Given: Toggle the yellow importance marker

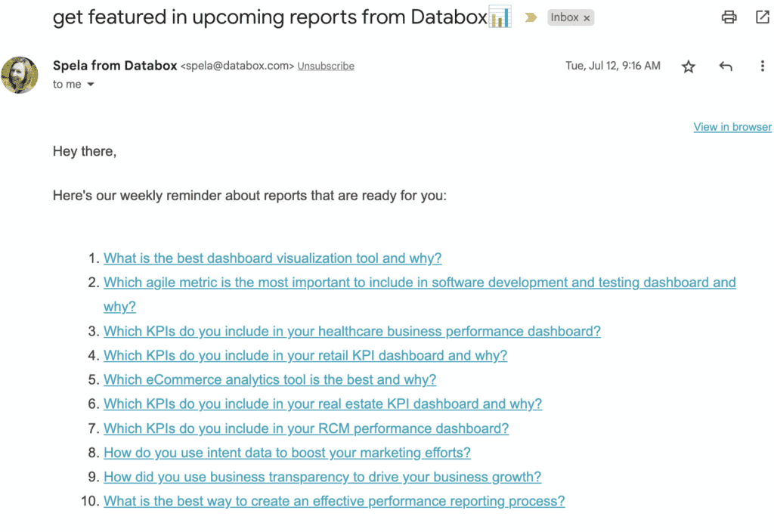Looking at the screenshot, I should click(531, 18).
